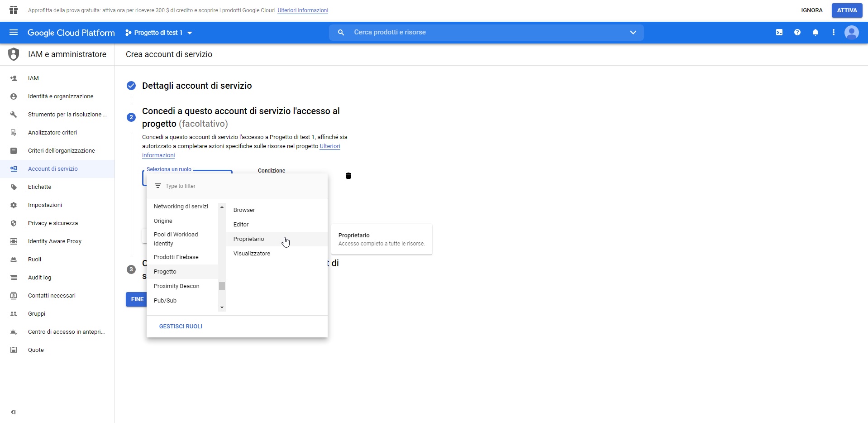868x423 pixels.
Task: Click the Analizzatore criteri icon
Action: point(14,133)
